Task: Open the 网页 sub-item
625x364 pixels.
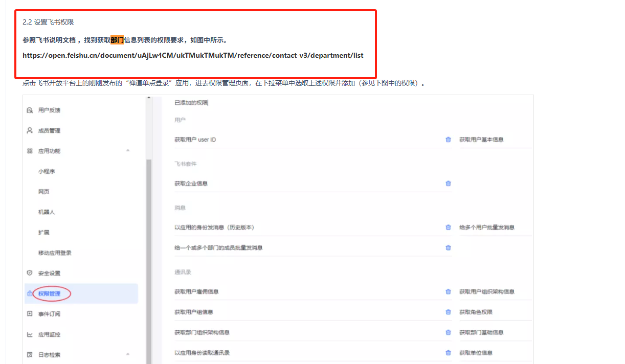Action: pos(43,192)
